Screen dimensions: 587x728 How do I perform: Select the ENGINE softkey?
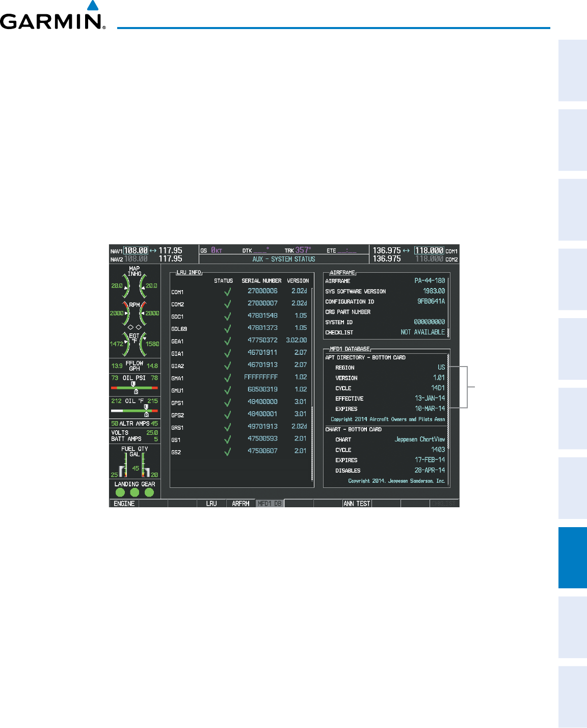pyautogui.click(x=124, y=503)
